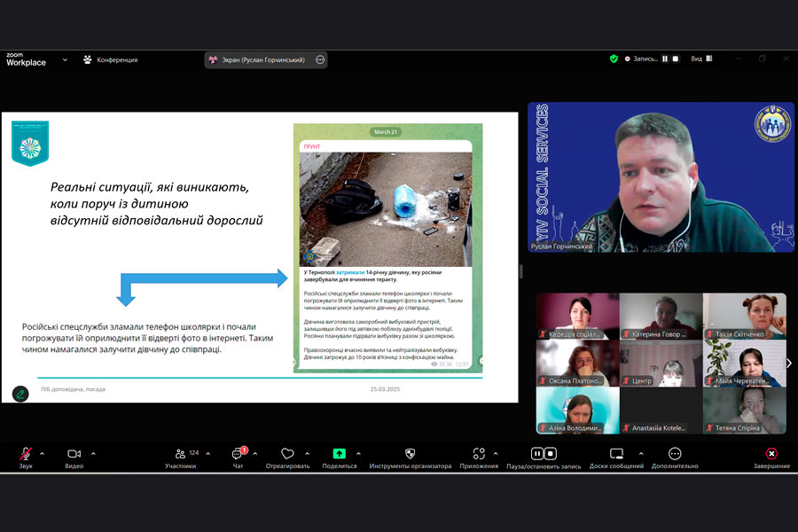Click the Отреагировать heart reaction icon

287,454
